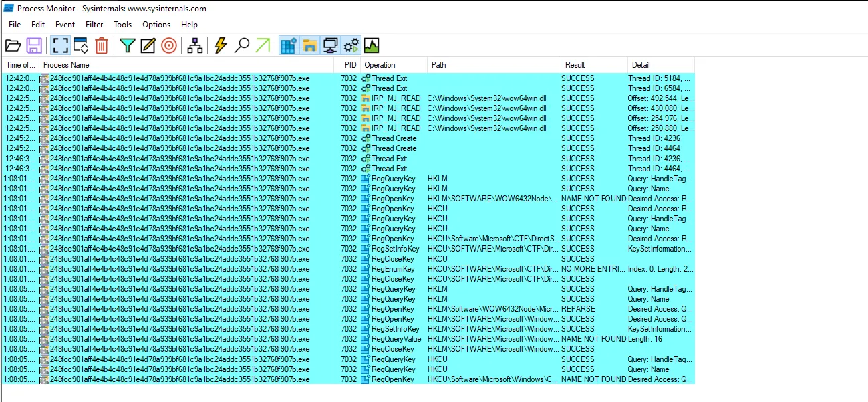Click the Path column header

[494, 65]
